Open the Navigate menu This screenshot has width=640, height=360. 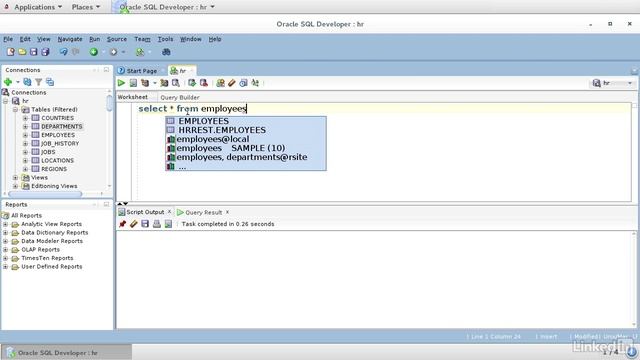(x=70, y=39)
